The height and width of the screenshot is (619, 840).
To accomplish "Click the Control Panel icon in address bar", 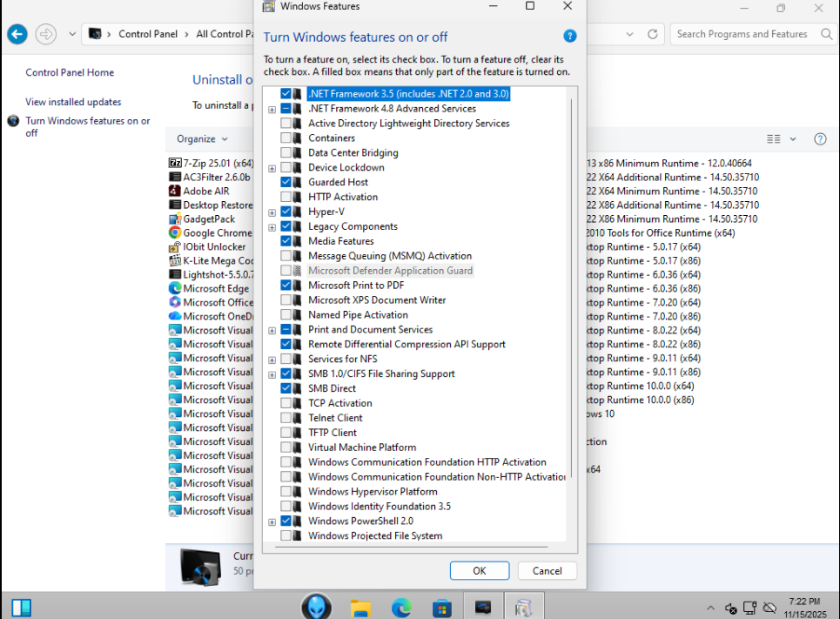I will tap(95, 34).
